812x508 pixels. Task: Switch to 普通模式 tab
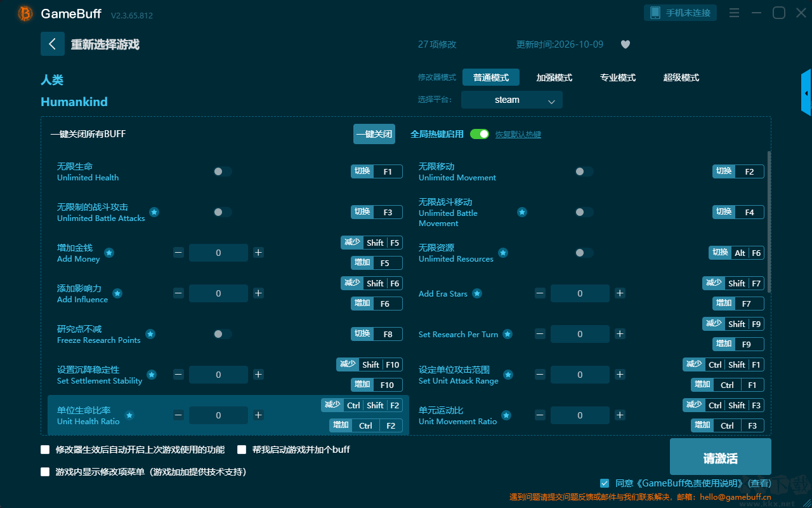coord(491,77)
